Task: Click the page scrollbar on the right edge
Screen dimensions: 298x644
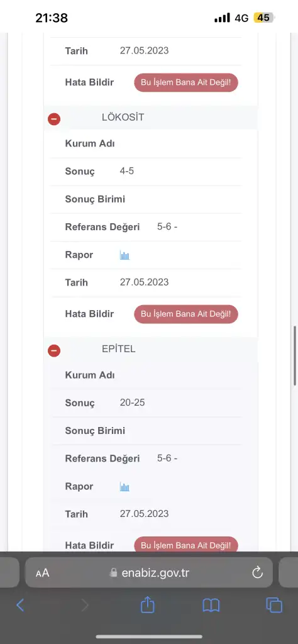Action: coord(295,356)
